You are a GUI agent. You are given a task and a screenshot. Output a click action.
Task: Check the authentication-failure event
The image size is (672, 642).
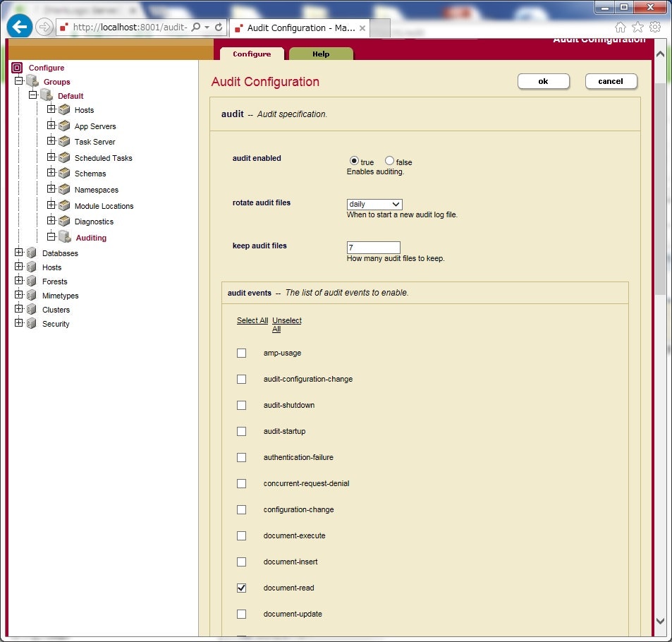coord(241,457)
